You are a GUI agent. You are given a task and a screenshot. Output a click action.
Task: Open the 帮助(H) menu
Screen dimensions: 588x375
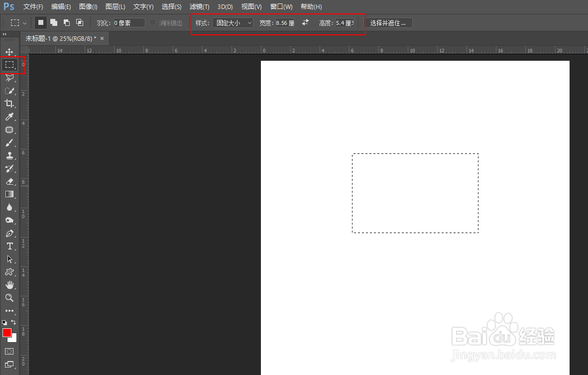point(311,7)
